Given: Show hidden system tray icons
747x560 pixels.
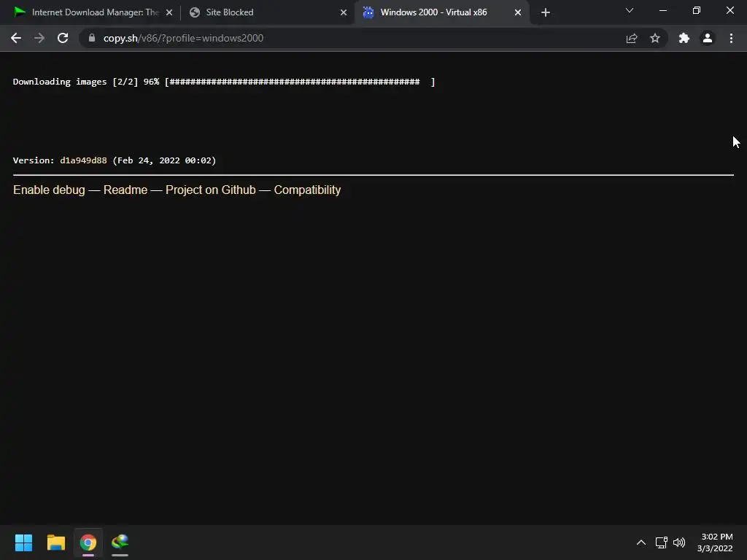Looking at the screenshot, I should [641, 542].
